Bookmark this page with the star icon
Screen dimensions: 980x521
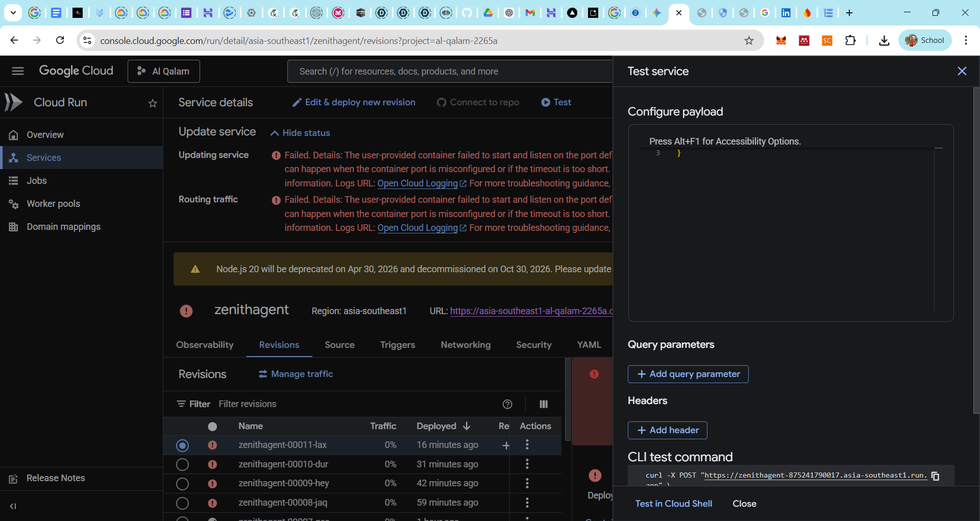749,40
